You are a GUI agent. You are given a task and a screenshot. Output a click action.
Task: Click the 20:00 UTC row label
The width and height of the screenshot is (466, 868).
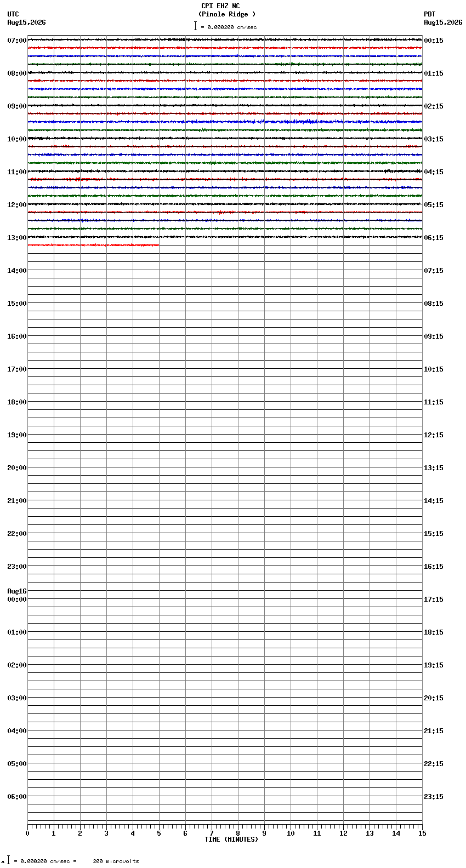pos(17,468)
